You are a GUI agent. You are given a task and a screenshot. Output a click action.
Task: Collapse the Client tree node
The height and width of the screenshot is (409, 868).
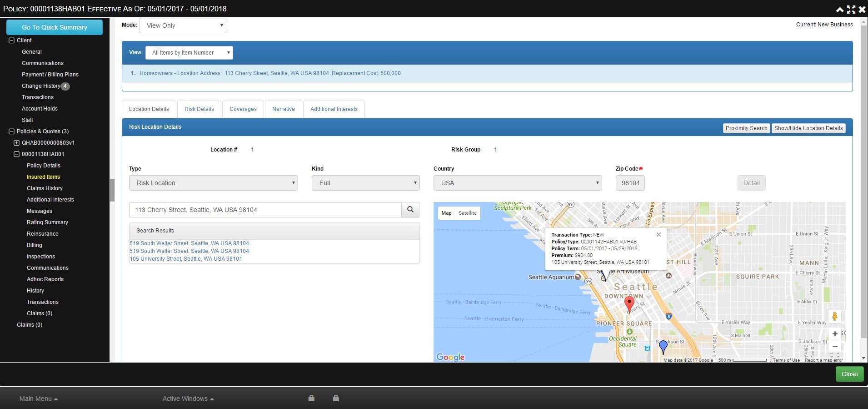point(12,40)
